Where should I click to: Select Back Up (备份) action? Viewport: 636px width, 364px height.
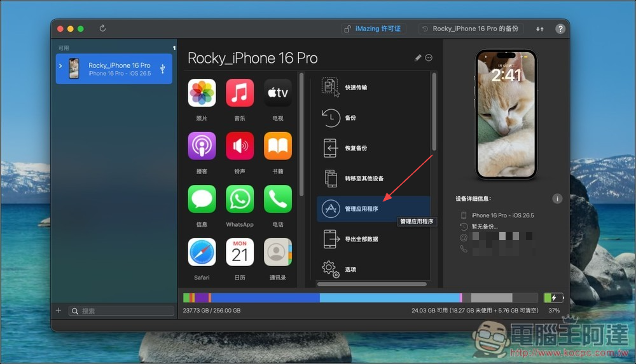tap(373, 118)
